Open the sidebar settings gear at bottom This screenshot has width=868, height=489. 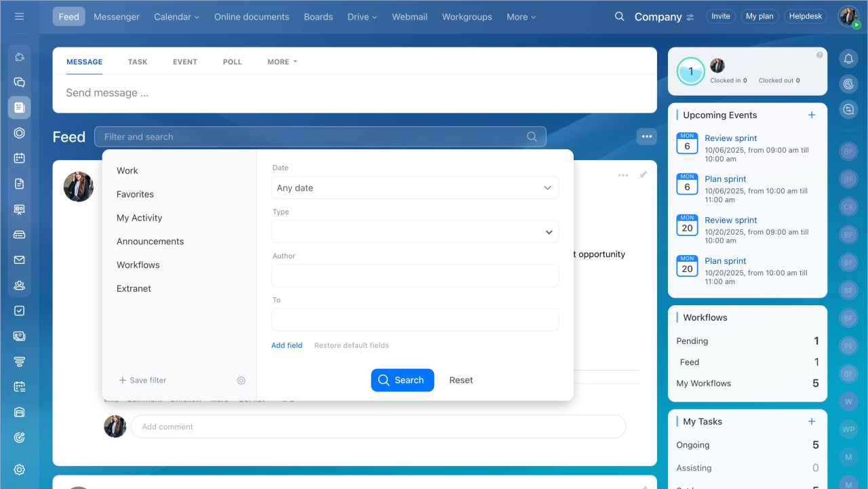point(19,469)
